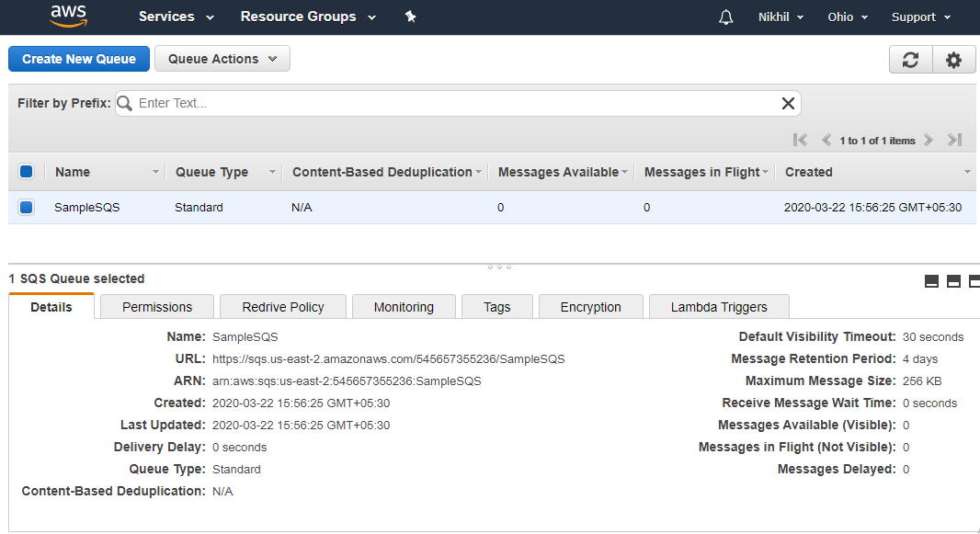The image size is (980, 534).
Task: Click the '1 to 1 of 1 items' text
Action: (x=878, y=141)
